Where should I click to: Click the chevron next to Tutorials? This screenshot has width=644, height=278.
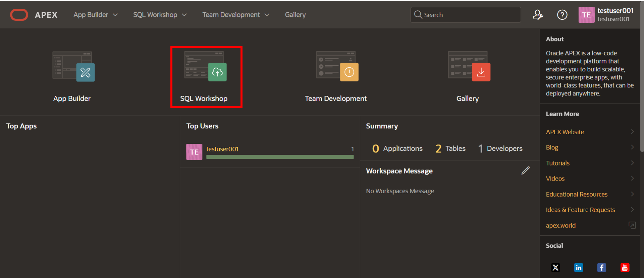[x=632, y=163]
